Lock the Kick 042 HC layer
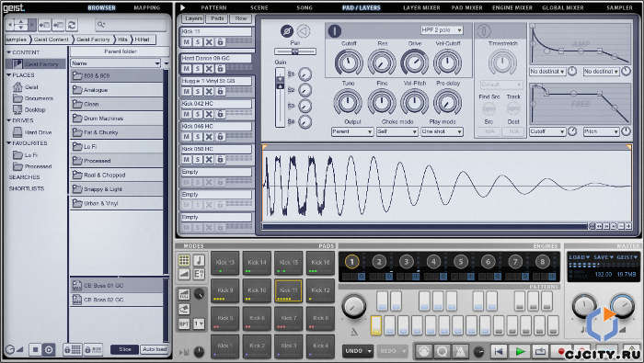Screen dimensions: 644x363 point(220,114)
